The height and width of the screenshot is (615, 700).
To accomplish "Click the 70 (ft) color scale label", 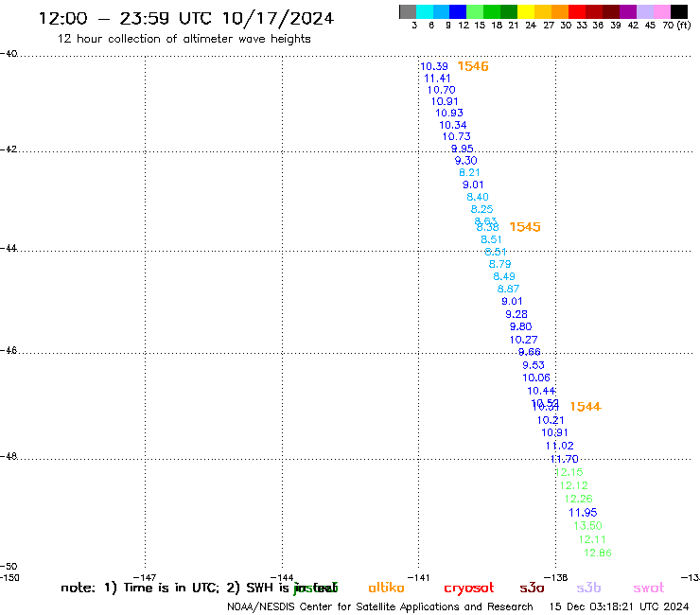I will [x=676, y=25].
